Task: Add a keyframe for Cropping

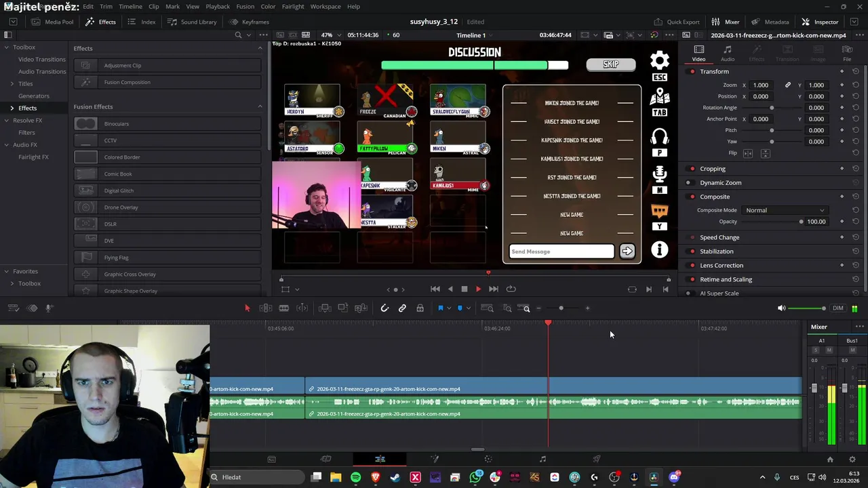Action: pos(842,169)
